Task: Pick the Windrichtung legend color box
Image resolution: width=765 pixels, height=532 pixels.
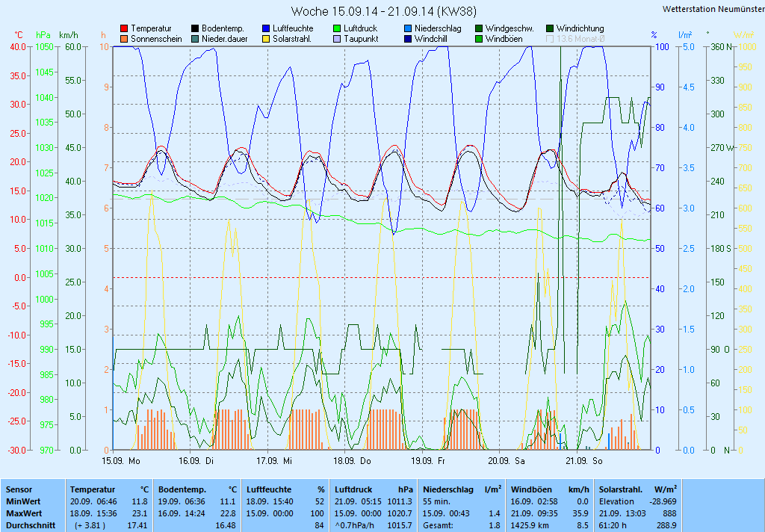Action: [x=550, y=28]
